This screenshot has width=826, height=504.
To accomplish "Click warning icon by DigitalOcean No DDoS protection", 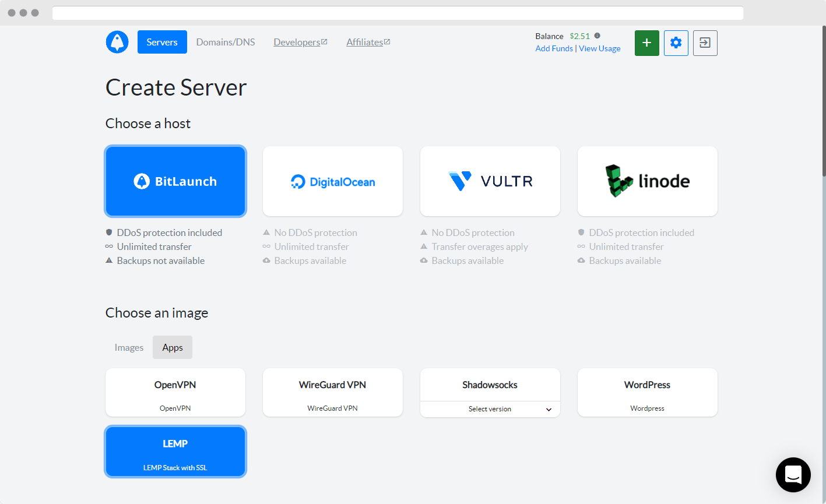I will [x=266, y=232].
